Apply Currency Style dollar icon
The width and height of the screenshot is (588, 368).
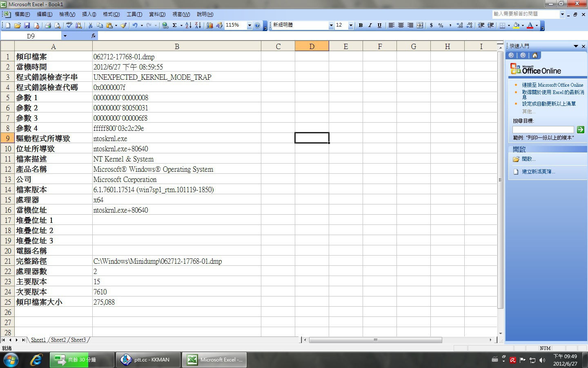click(x=431, y=25)
